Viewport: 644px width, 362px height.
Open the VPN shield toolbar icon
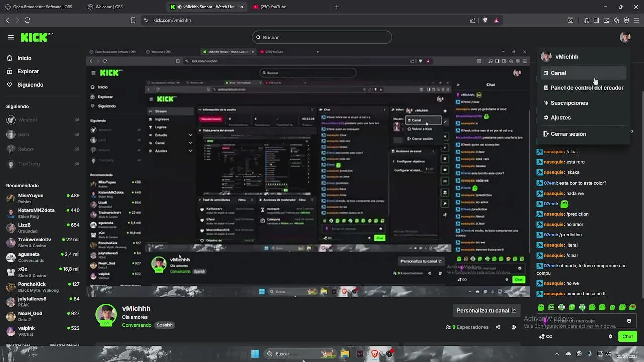(626, 20)
